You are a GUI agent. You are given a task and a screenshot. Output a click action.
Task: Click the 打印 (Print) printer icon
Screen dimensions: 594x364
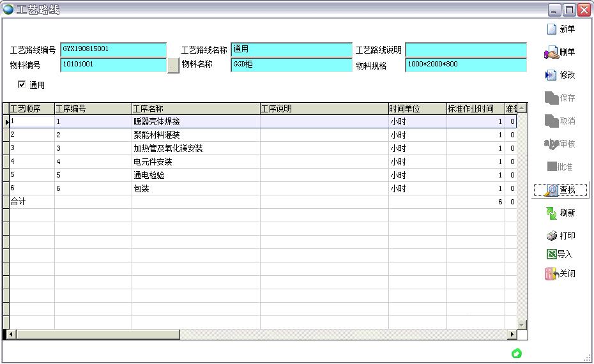tap(552, 236)
